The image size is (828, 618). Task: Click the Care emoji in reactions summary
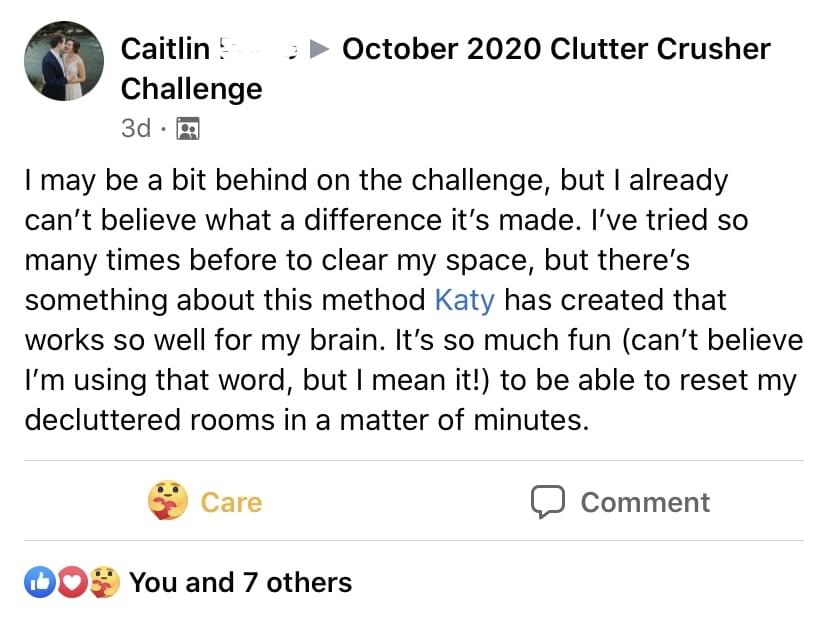(105, 582)
